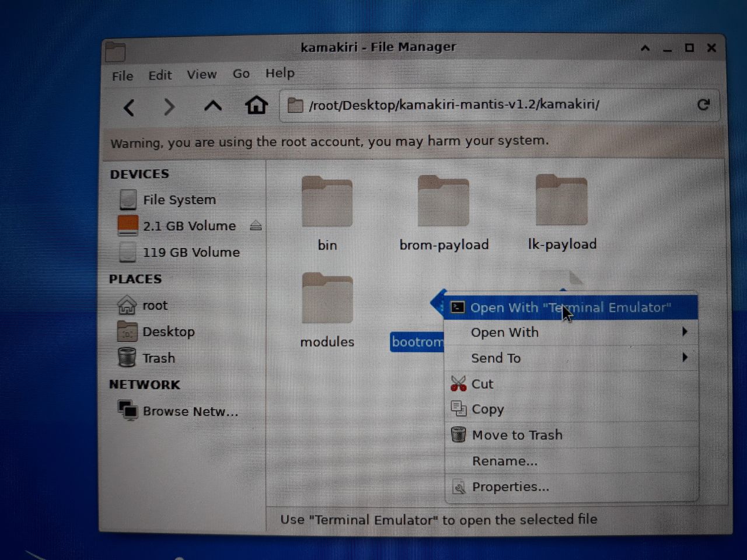Open the 119 GB Volume

pos(179,252)
